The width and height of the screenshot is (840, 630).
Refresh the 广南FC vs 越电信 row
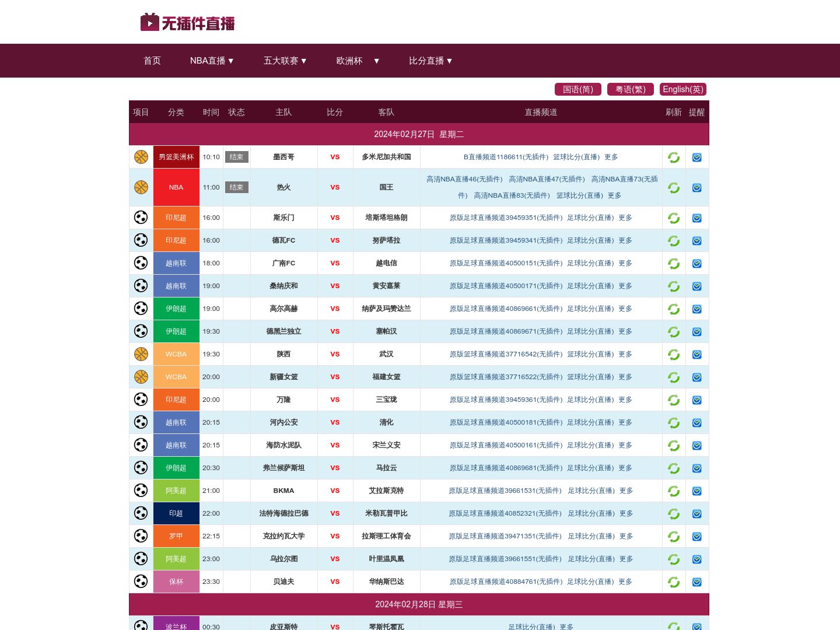tap(674, 264)
